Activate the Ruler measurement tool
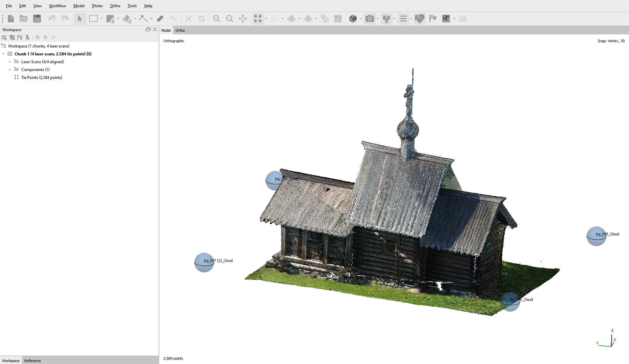Image resolution: width=629 pixels, height=364 pixels. click(x=160, y=19)
